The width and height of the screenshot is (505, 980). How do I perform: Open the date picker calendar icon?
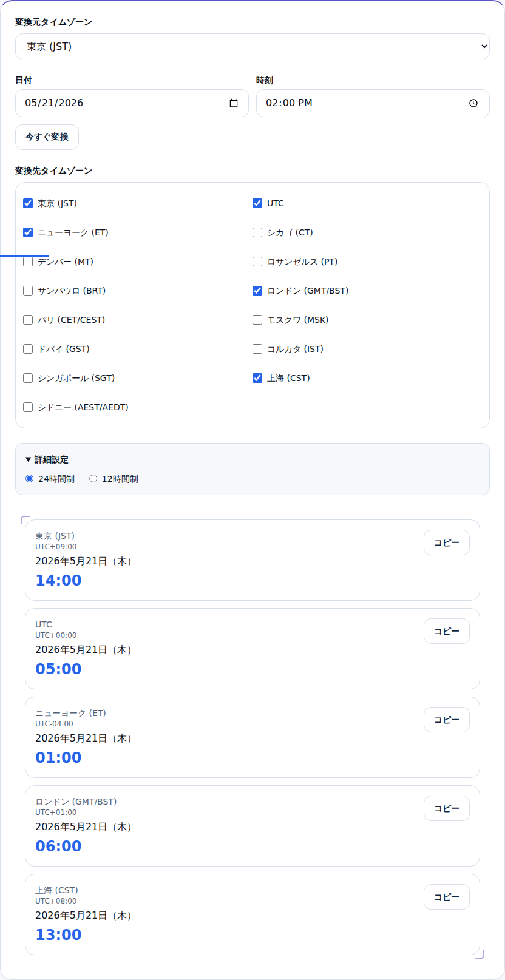pyautogui.click(x=234, y=103)
